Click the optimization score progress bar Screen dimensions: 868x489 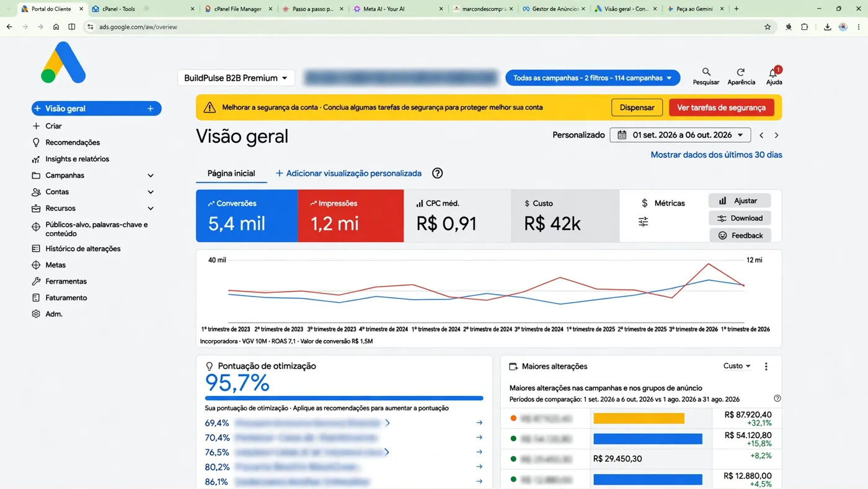[344, 398]
